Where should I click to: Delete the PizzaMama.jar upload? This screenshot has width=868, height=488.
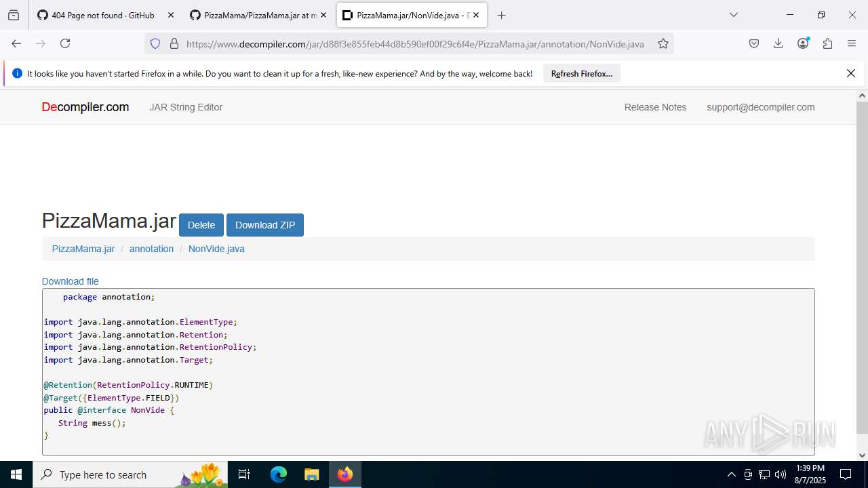pos(201,225)
